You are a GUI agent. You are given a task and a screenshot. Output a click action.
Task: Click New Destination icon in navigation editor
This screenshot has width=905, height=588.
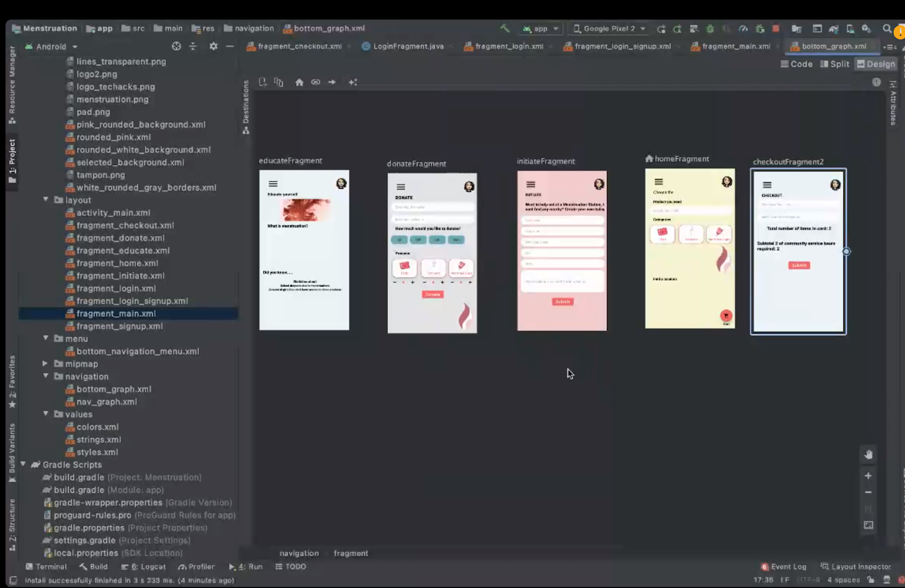click(263, 82)
